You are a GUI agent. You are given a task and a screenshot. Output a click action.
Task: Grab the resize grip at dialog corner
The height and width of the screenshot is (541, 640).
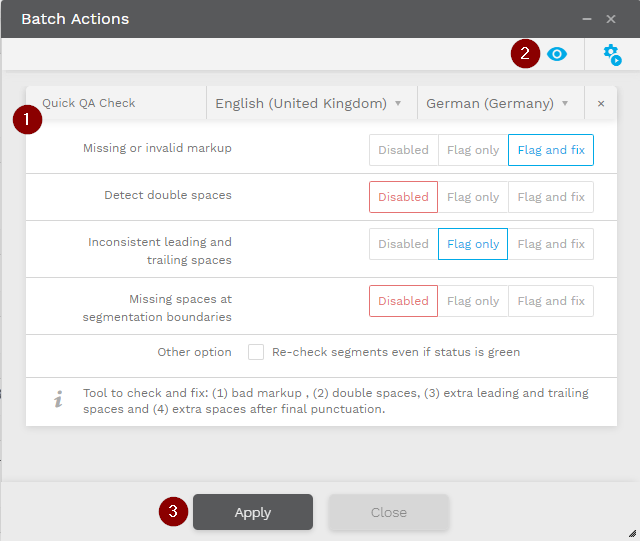pos(632,533)
